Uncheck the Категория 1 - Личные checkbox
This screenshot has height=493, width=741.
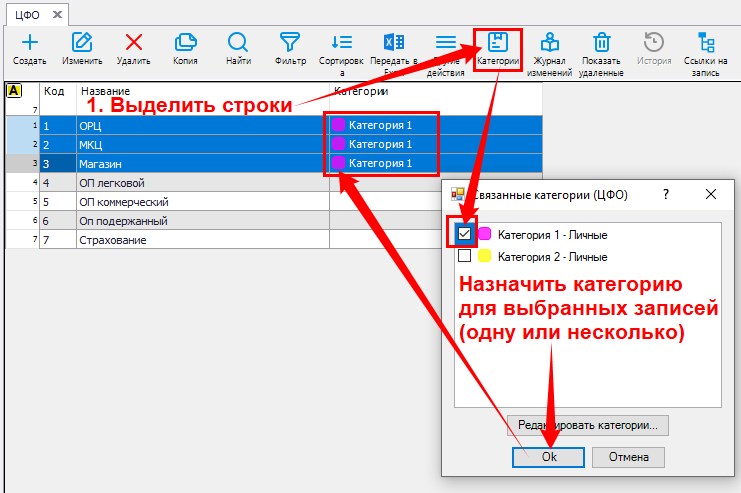tap(464, 234)
